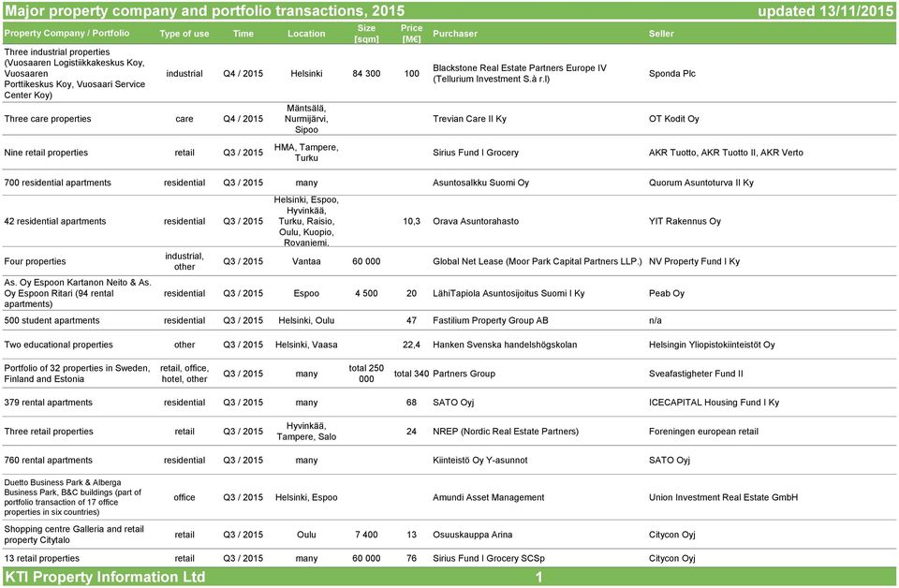
Task: Click the 'Vantaa' location cell
Action: click(306, 261)
